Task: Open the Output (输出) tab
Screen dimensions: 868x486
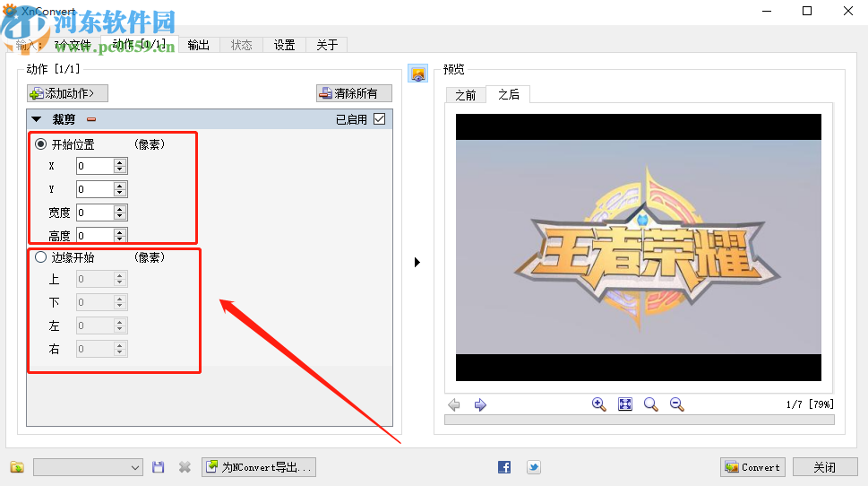Action: 199,45
